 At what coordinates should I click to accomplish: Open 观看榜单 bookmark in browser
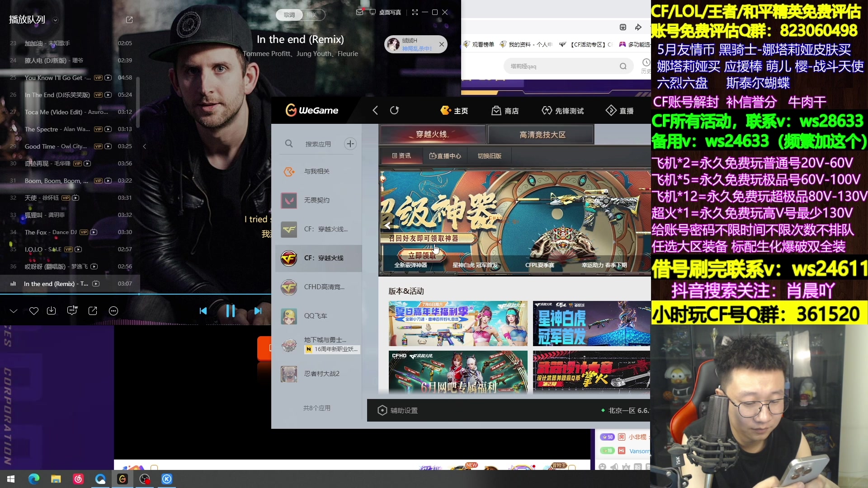click(x=479, y=44)
